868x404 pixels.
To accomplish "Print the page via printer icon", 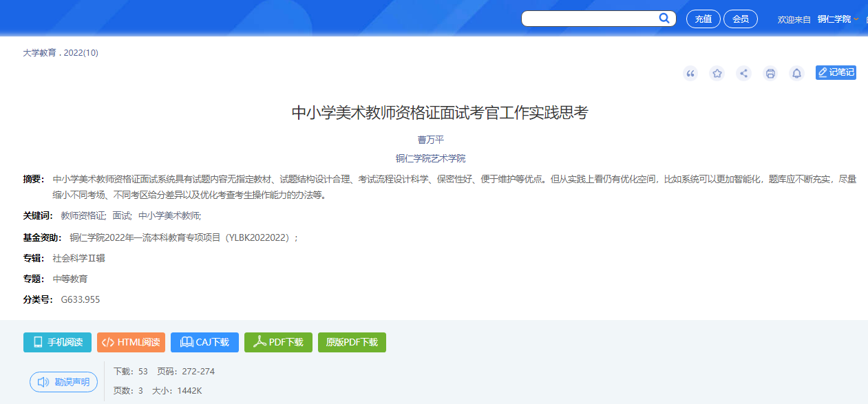I will 770,74.
